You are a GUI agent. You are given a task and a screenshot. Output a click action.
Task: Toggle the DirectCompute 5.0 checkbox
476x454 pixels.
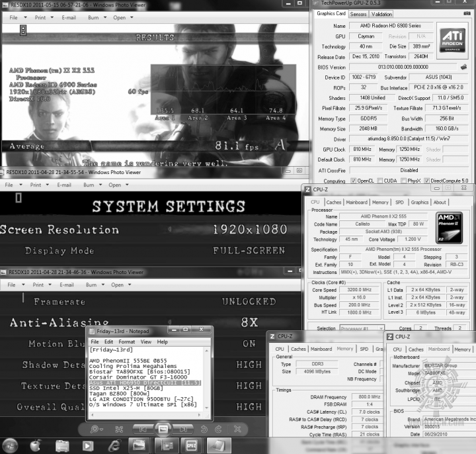coord(426,181)
